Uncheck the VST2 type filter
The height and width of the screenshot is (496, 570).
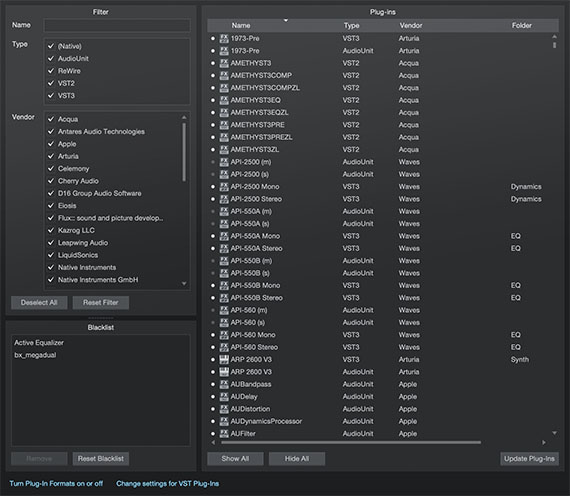pyautogui.click(x=51, y=83)
